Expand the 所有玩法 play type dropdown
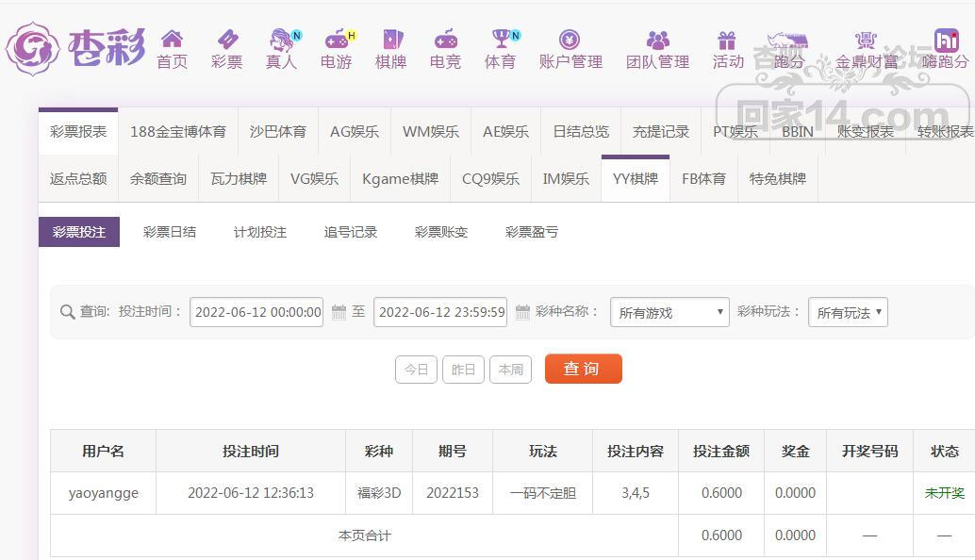This screenshot has width=975, height=560. tap(847, 311)
